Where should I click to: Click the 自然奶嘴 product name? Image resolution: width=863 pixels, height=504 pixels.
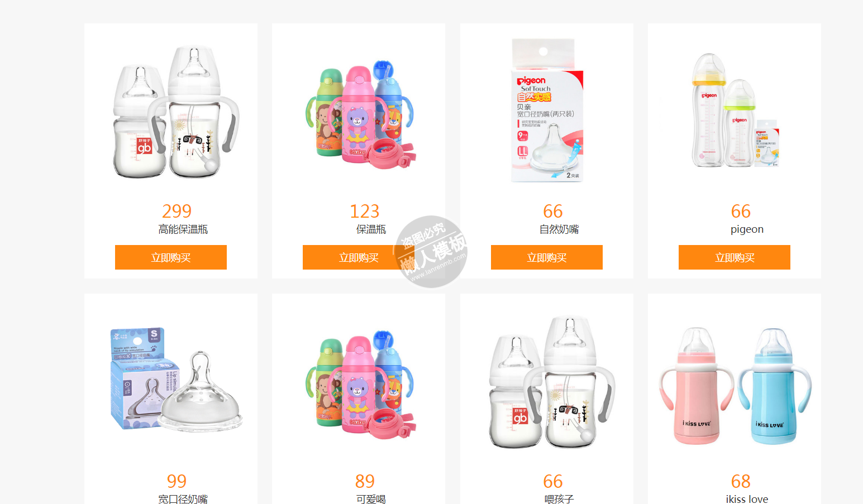tap(559, 229)
